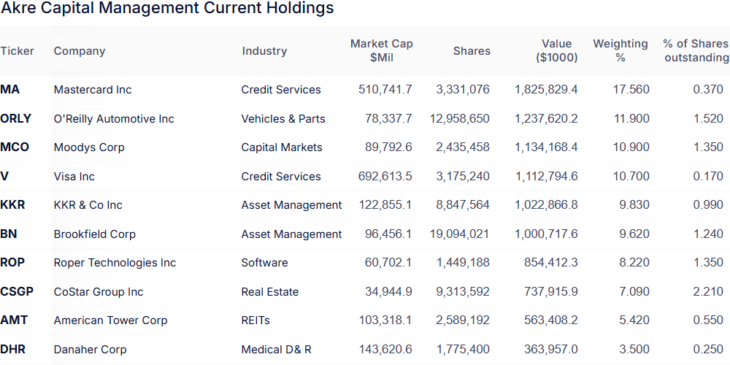The image size is (730, 365).
Task: Select the MCO ticker symbol
Action: tap(14, 147)
